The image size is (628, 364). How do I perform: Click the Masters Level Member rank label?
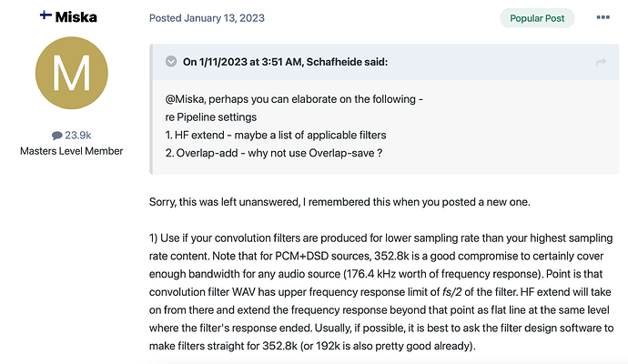coord(71,150)
